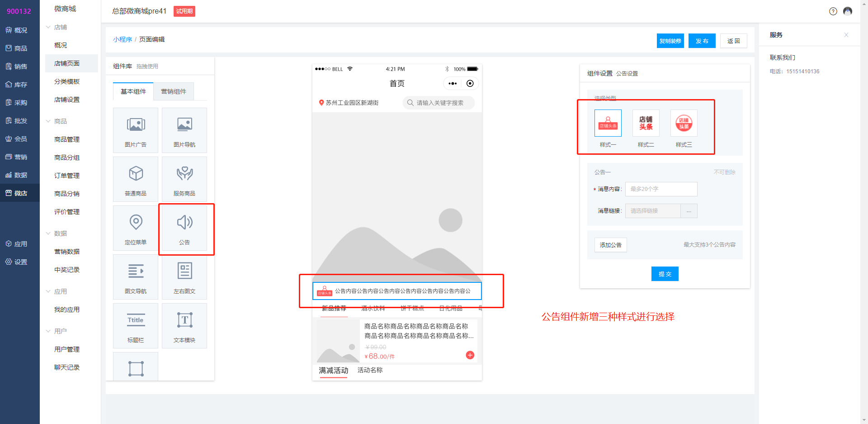Screen dimensions: 868x424
Task: Choose announcement style 样式一
Action: tap(608, 123)
